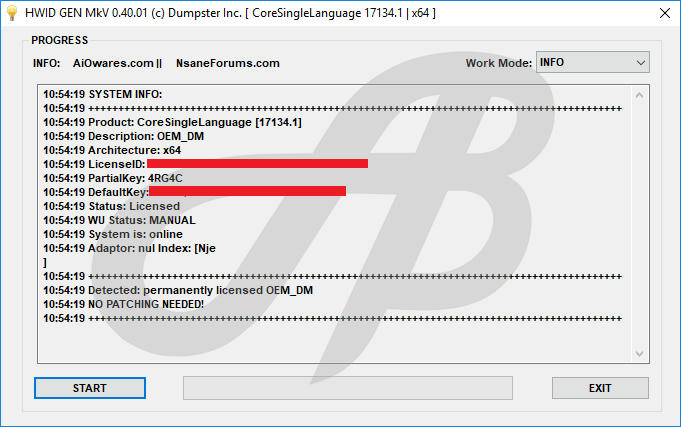Click the 'Work Mode:' label
This screenshot has width=681, height=427.
(499, 63)
